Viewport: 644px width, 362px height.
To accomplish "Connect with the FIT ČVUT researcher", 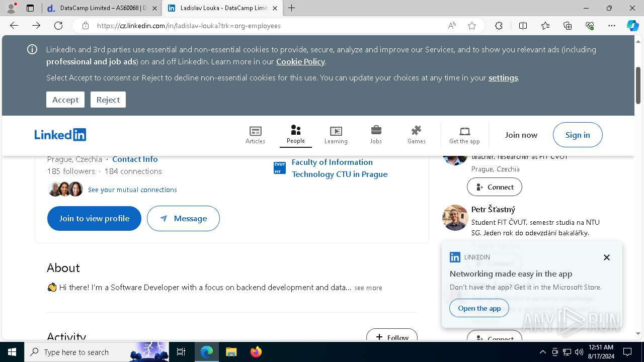I will (x=495, y=187).
